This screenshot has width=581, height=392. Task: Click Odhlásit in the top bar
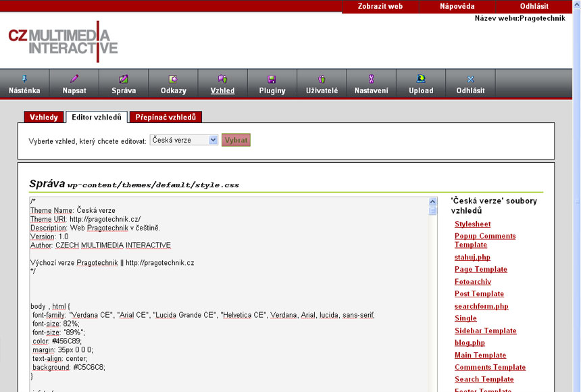pos(534,6)
